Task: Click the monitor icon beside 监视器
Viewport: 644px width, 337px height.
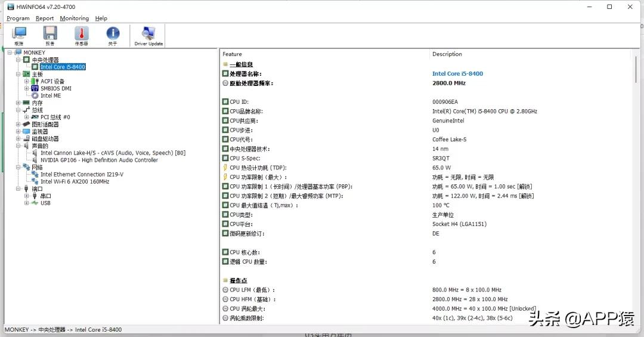Action: pyautogui.click(x=26, y=131)
